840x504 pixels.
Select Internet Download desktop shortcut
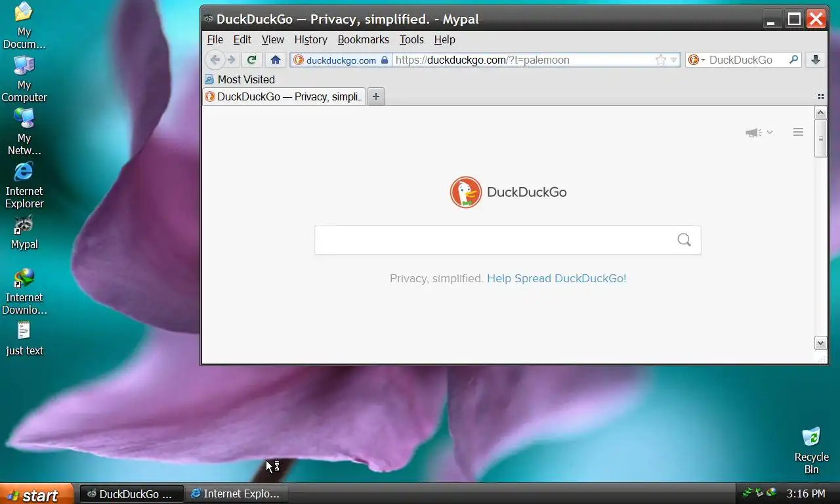coord(24,292)
